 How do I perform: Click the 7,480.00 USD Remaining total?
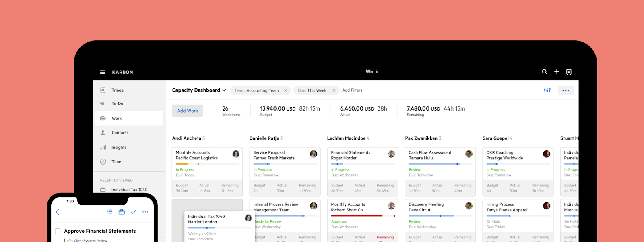(x=423, y=108)
